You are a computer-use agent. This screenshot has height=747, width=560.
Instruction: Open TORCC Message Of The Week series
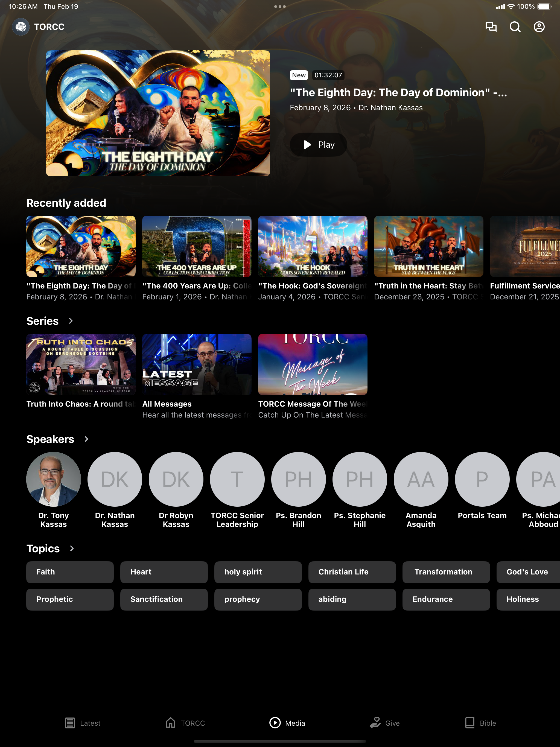313,364
